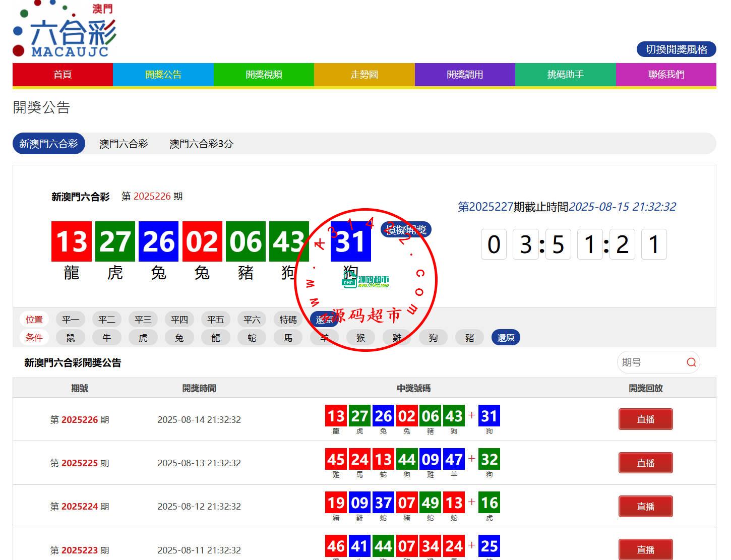
Task: Click ball 46 in the 2025223 row
Action: click(x=336, y=546)
